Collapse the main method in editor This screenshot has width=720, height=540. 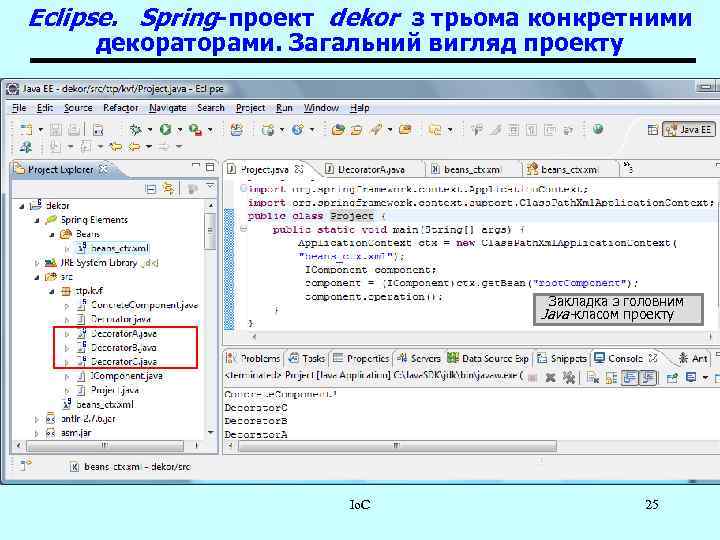244,229
